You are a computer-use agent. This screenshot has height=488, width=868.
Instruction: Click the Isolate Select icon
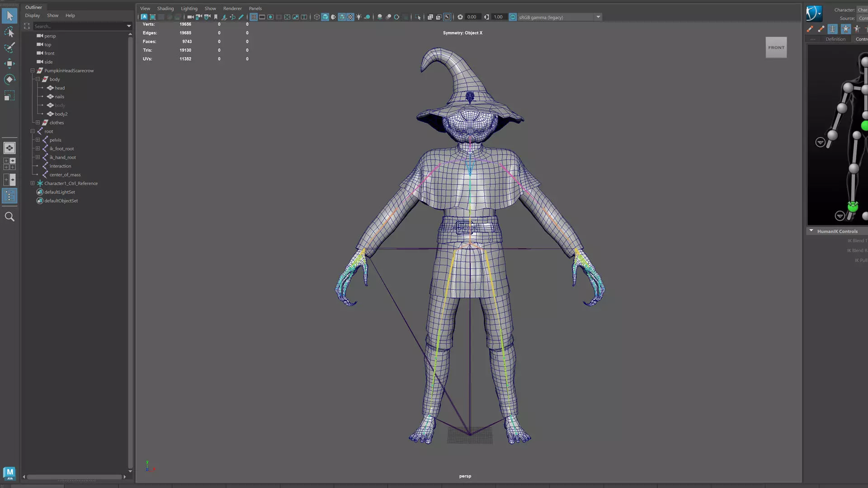tap(418, 17)
